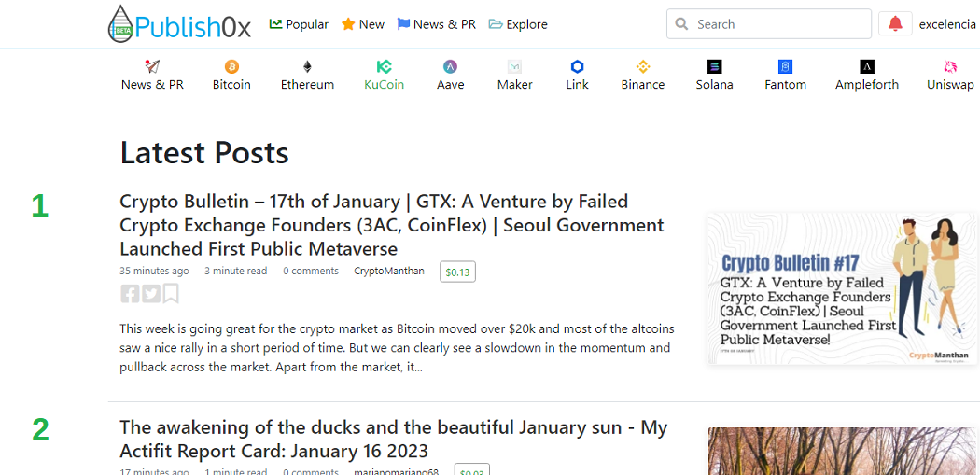Open the Bitcoin category label

(x=231, y=84)
